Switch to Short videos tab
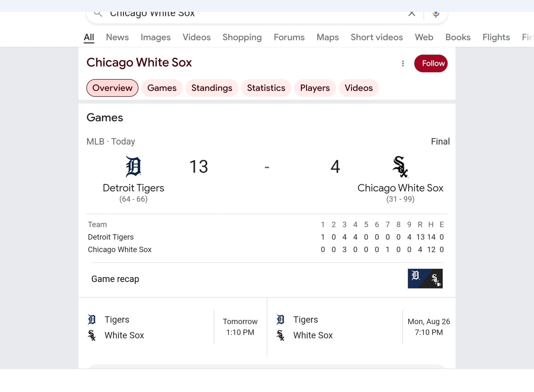The image size is (534, 392). 377,37
